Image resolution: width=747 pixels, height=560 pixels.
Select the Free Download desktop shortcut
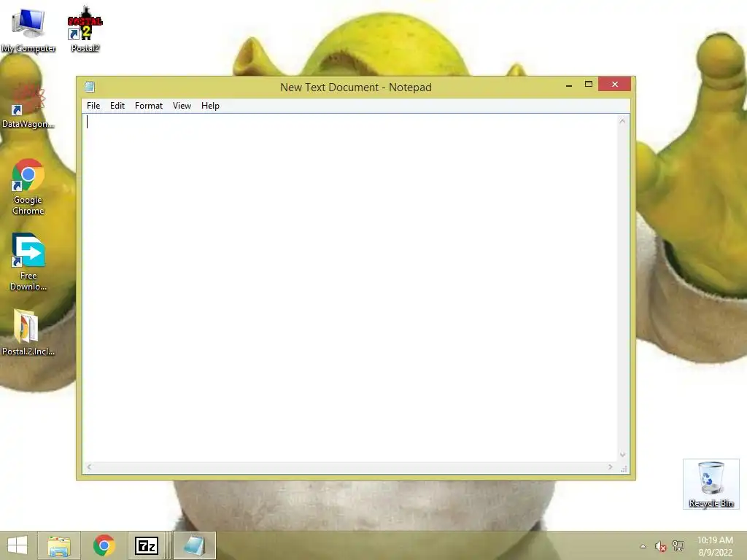tap(28, 262)
